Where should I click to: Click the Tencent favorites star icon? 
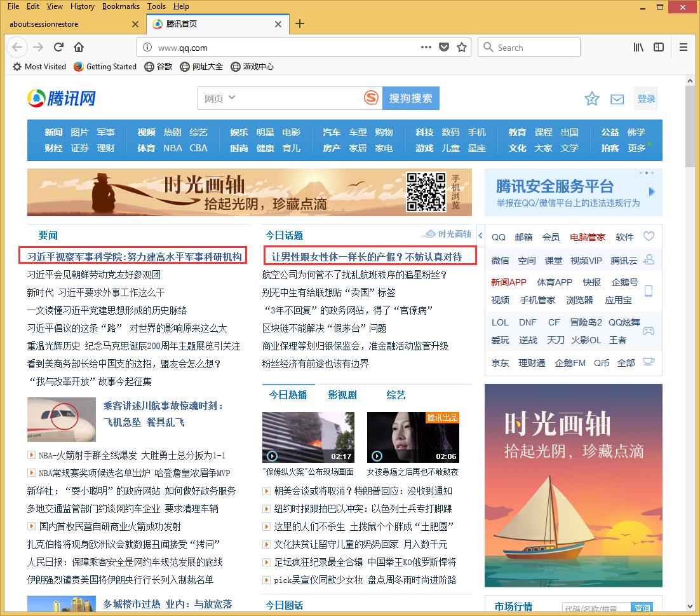tap(591, 99)
